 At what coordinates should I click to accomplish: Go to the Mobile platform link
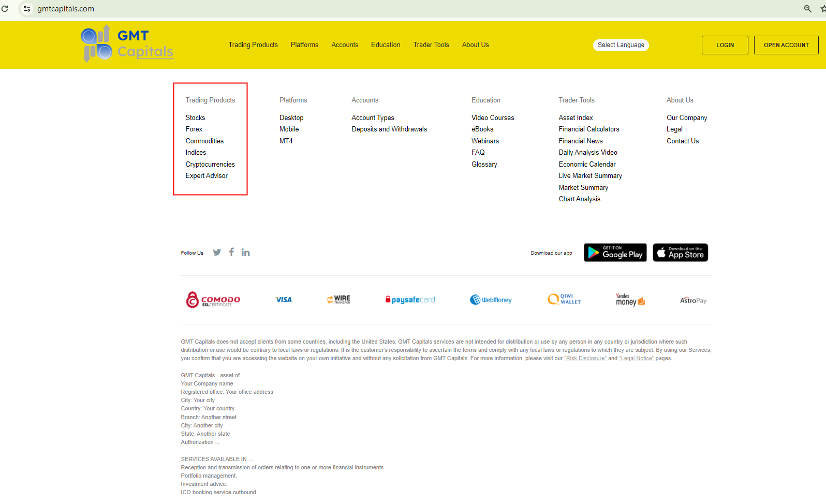pyautogui.click(x=289, y=129)
